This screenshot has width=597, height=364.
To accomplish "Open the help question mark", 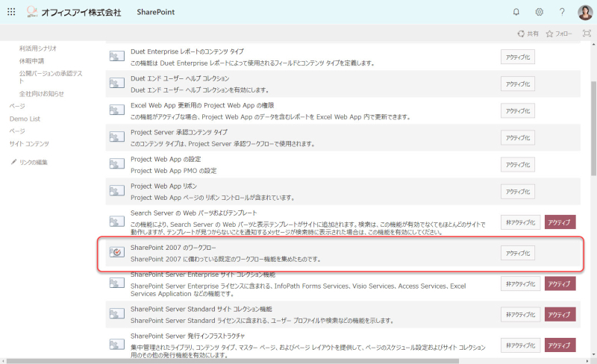I will [x=562, y=12].
